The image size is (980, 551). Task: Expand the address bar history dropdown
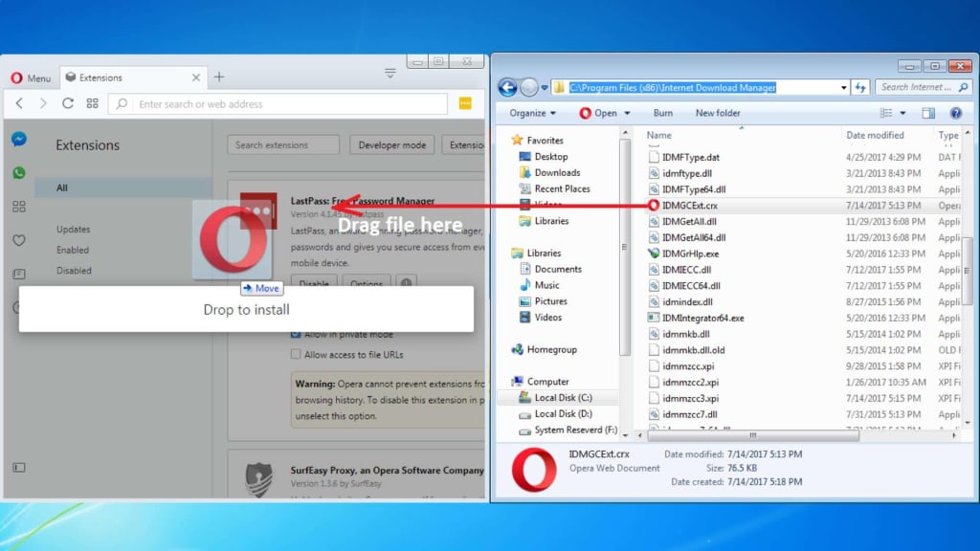(843, 87)
